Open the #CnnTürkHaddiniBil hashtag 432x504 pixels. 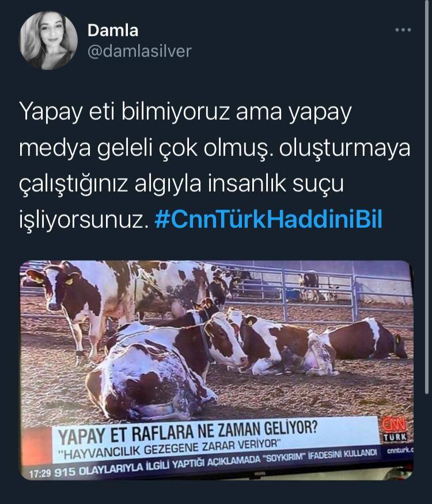268,219
